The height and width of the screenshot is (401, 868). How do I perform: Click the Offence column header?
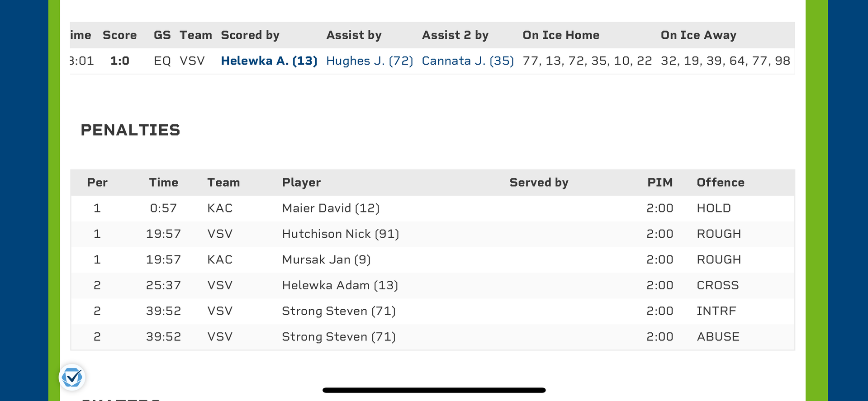point(720,183)
